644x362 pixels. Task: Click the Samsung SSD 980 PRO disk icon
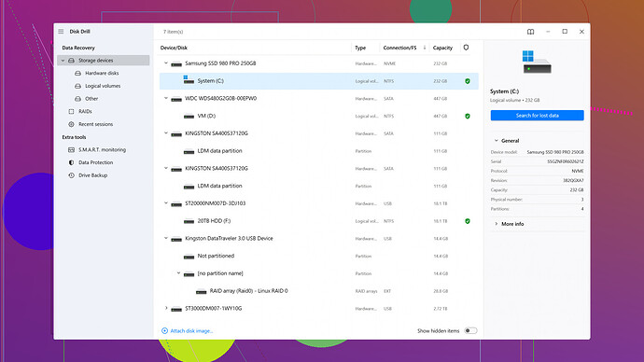click(x=176, y=64)
